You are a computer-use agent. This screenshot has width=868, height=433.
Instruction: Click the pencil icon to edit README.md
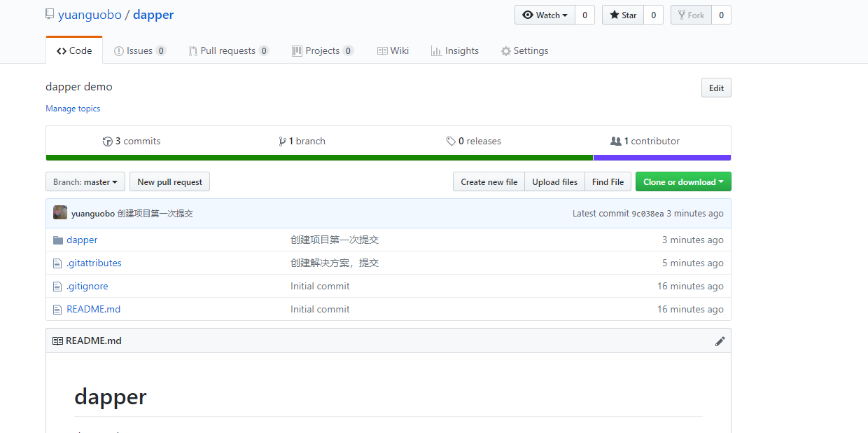[x=720, y=341]
